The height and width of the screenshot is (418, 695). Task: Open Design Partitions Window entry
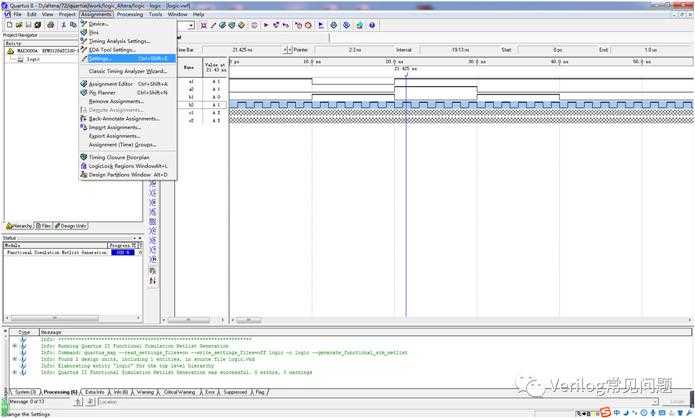click(x=128, y=175)
